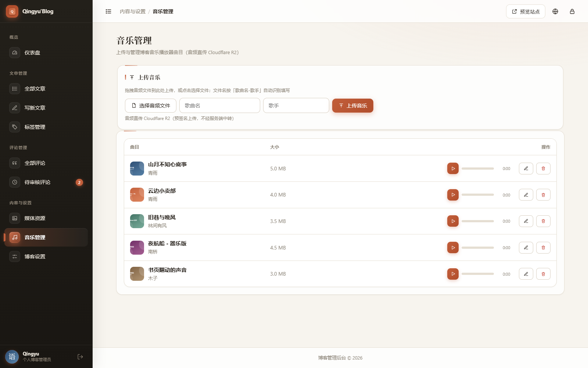Click the 选择音频文件 button

tap(151, 106)
